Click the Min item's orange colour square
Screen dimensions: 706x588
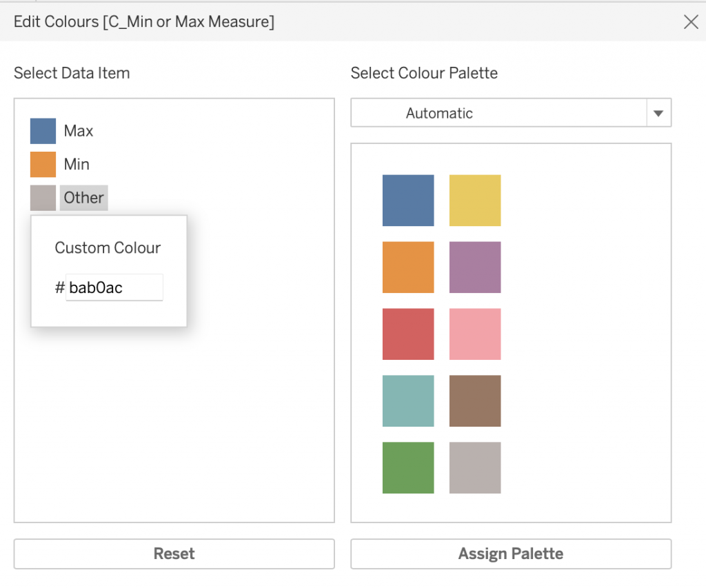point(43,164)
